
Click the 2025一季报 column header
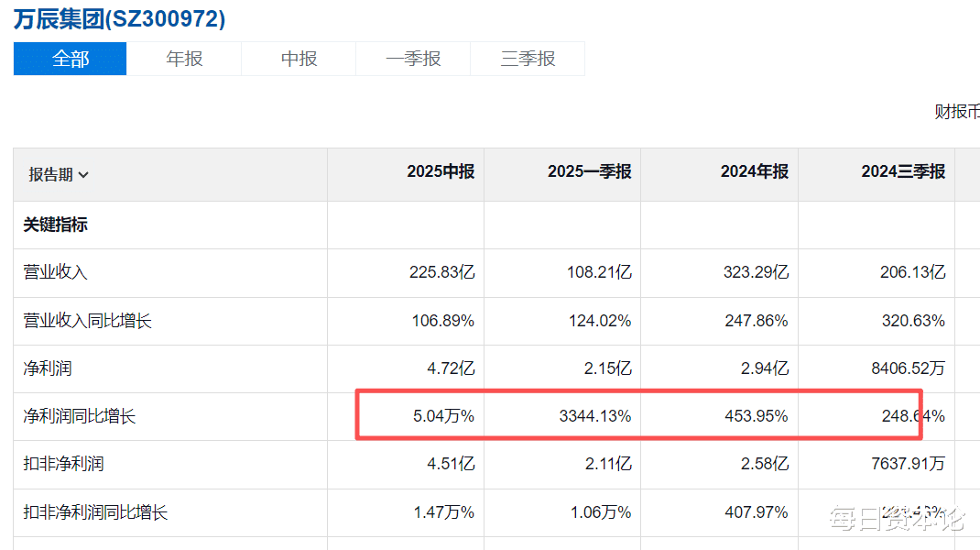pos(589,171)
